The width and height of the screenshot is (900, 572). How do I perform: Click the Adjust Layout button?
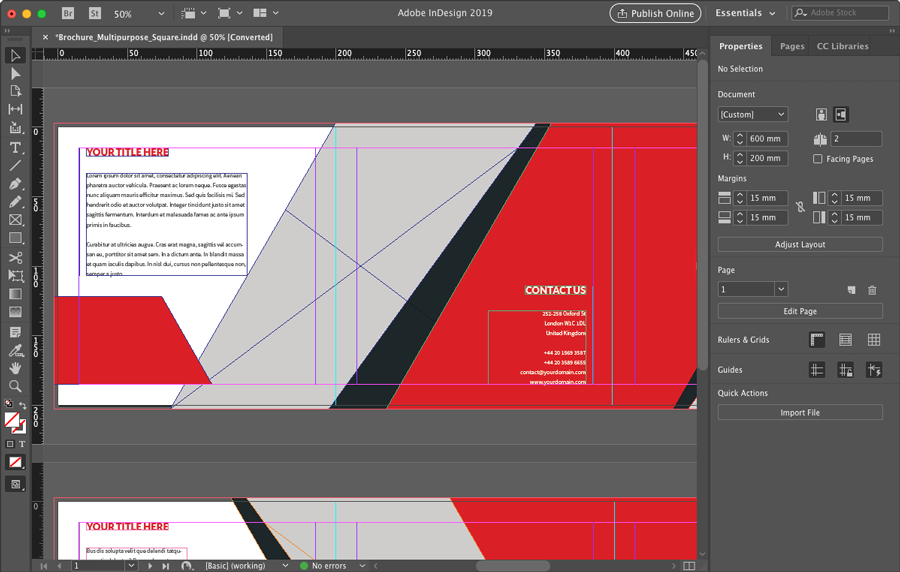[x=800, y=245]
